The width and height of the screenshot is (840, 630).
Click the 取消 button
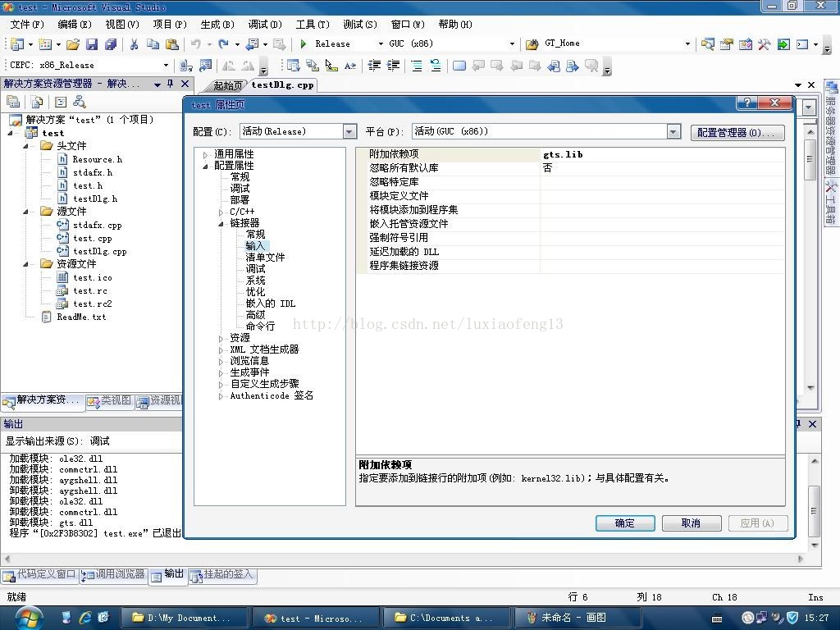691,523
